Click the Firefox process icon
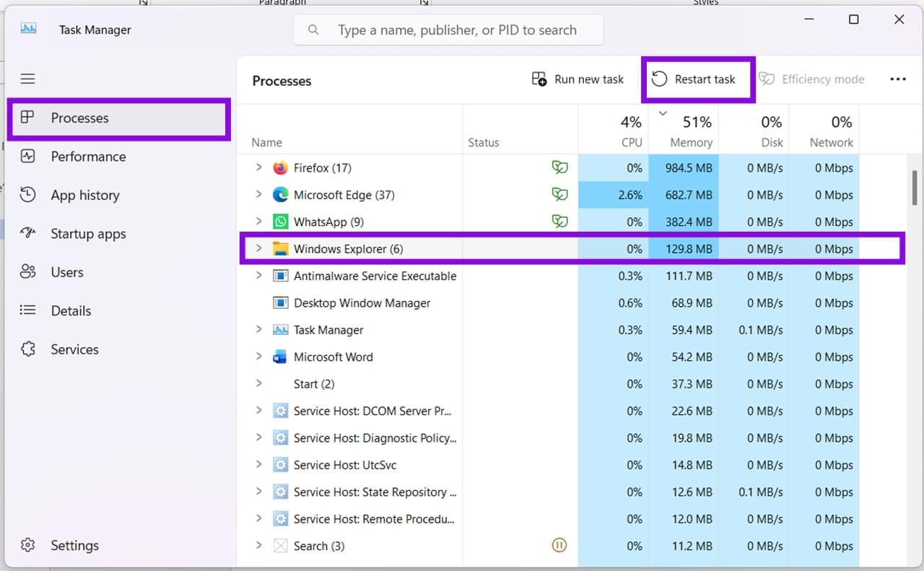Viewport: 924px width, 571px height. click(280, 167)
